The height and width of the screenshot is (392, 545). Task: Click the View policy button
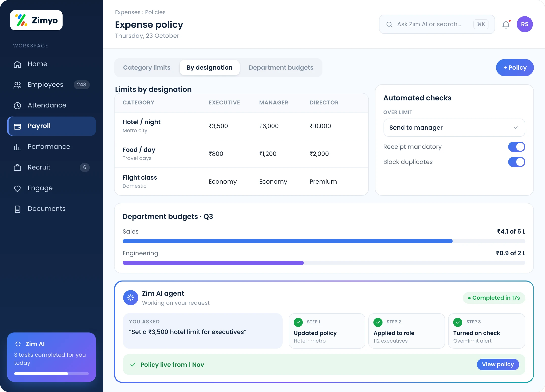(498, 365)
